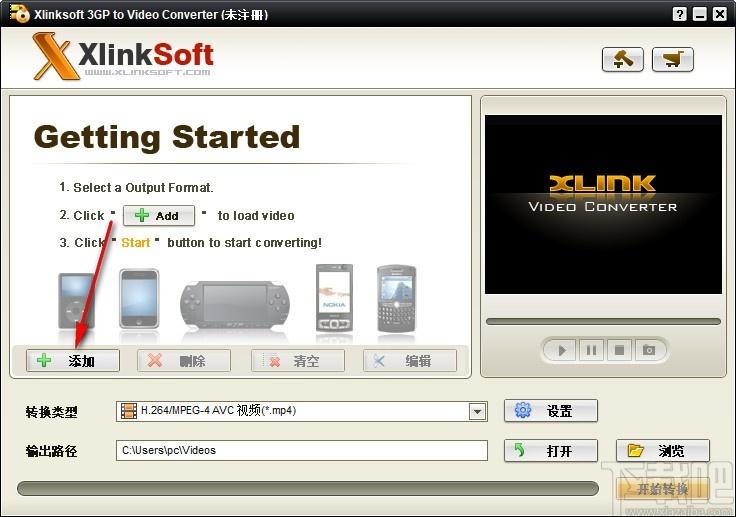
Task: Click the help question mark button
Action: (679, 14)
